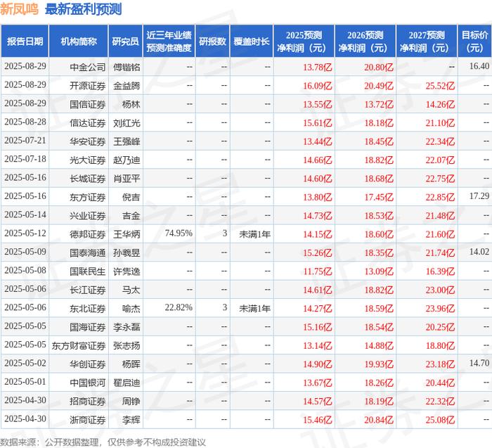Click researcher name 孙羲昱

click(x=127, y=252)
